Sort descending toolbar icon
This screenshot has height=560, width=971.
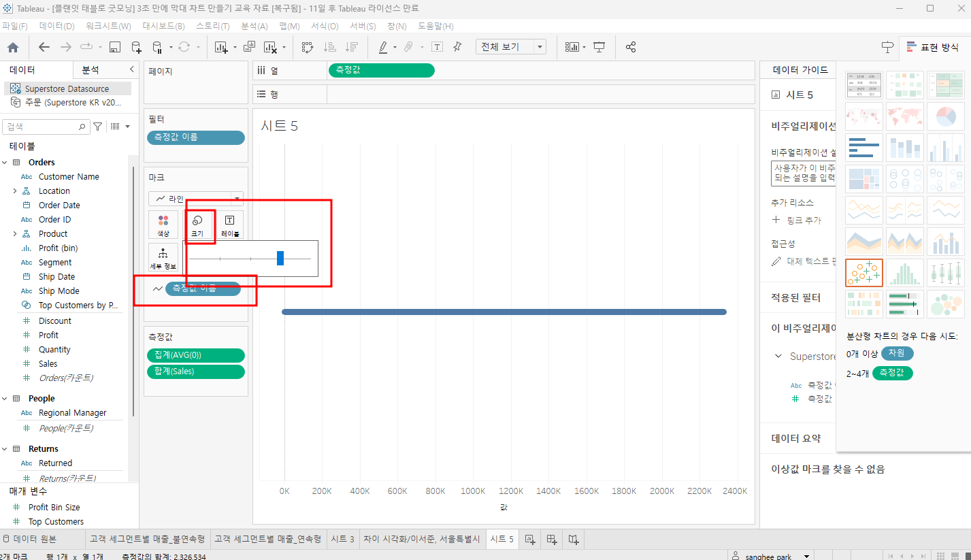tap(351, 47)
